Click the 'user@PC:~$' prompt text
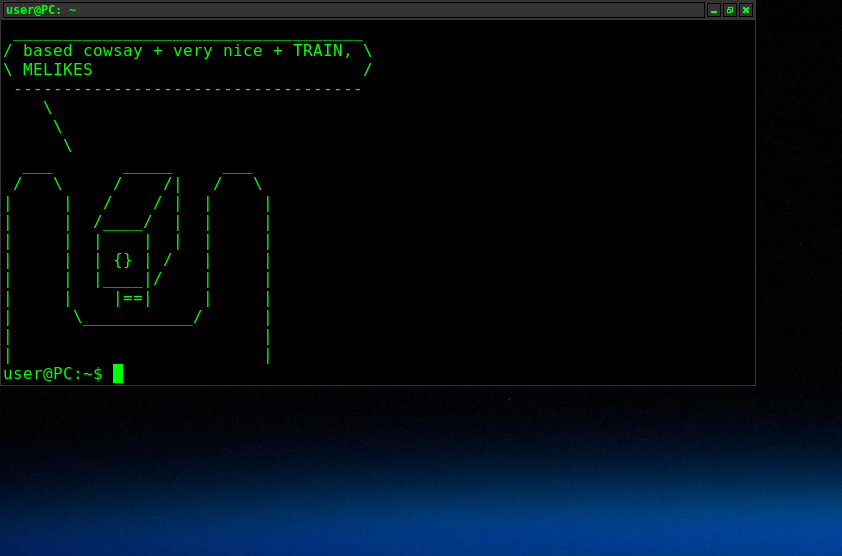 53,373
